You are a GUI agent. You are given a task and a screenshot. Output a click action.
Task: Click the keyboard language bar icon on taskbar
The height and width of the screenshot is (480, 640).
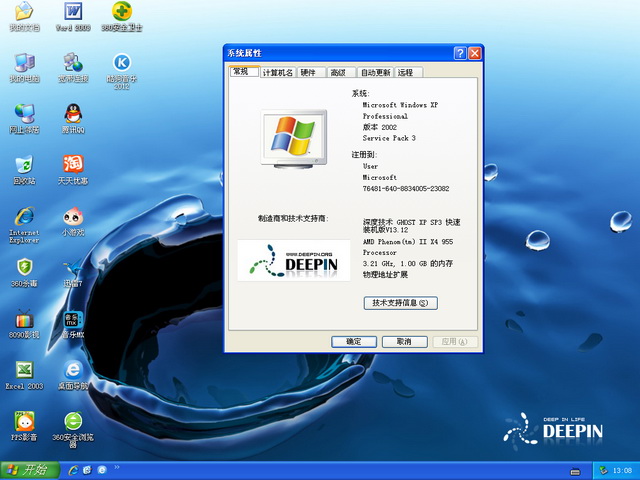(575, 471)
